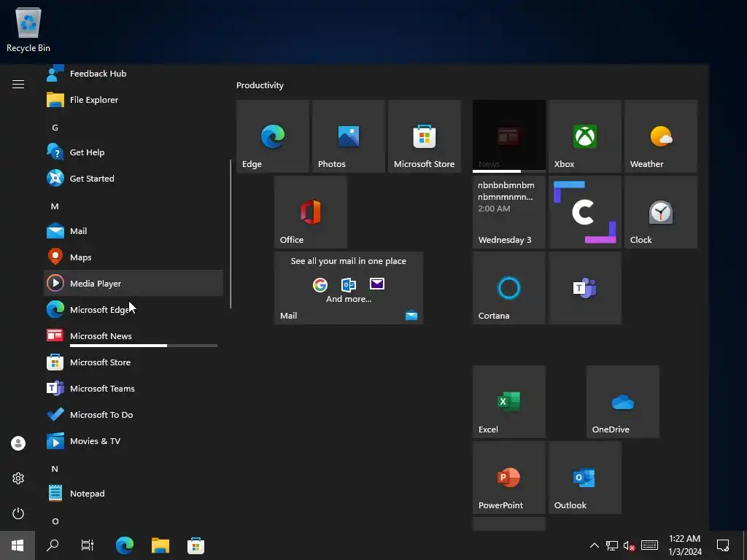Open taskbar Search

[x=53, y=545]
